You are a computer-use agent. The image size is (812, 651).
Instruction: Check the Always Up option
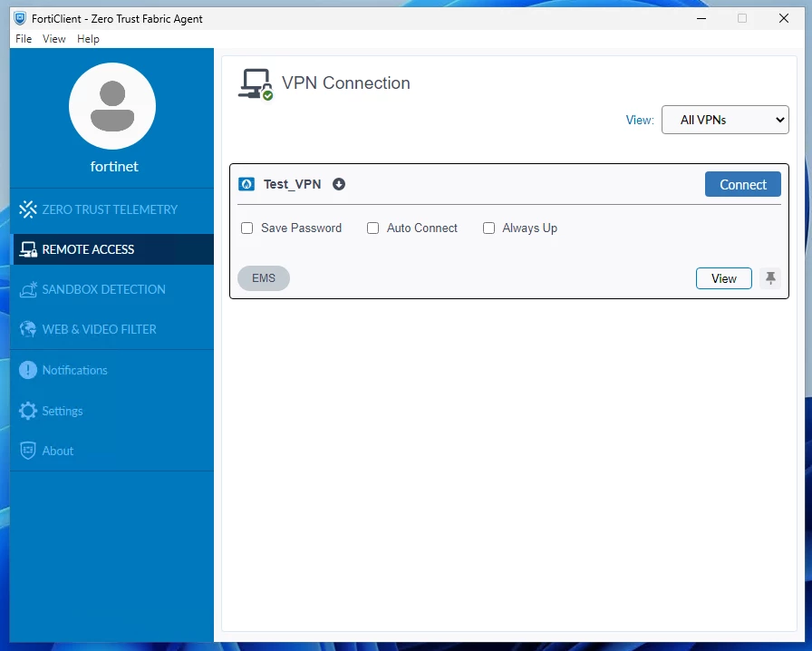click(x=488, y=228)
